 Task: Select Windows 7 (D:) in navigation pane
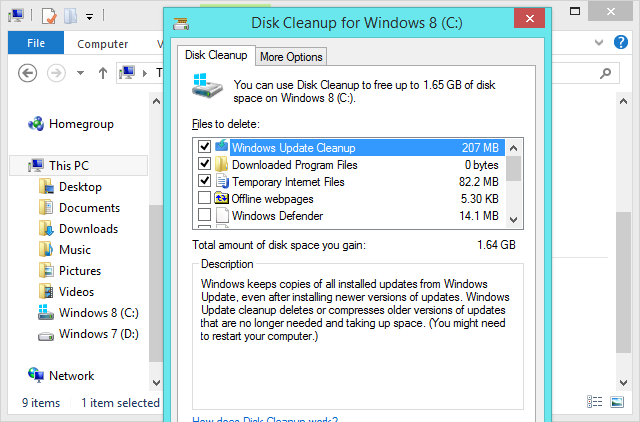99,333
